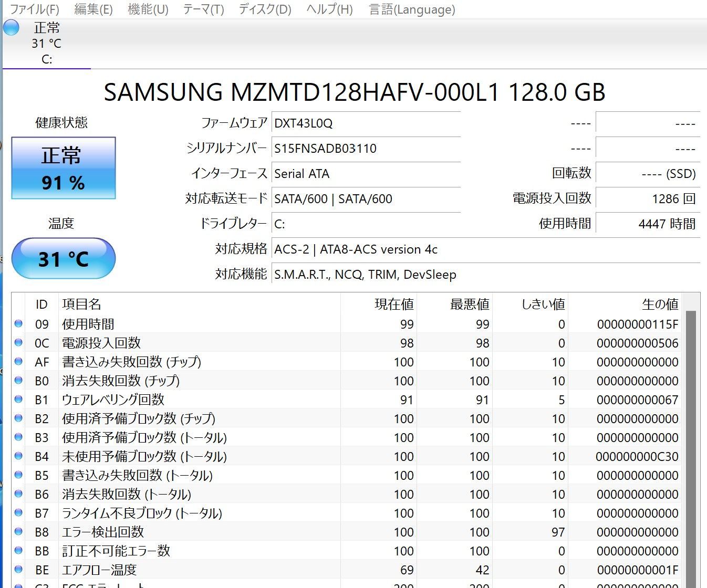The width and height of the screenshot is (707, 588).
Task: Click raw value 00000000115F
Action: coord(638,324)
